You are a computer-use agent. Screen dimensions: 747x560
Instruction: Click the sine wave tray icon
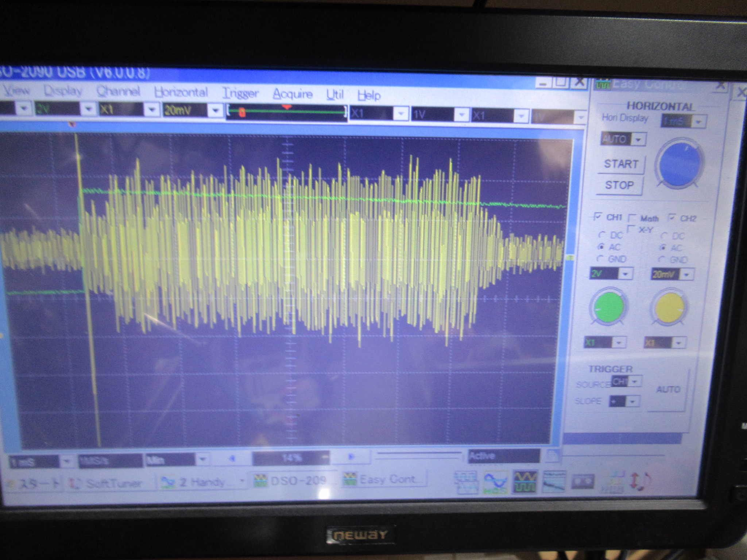coord(496,482)
